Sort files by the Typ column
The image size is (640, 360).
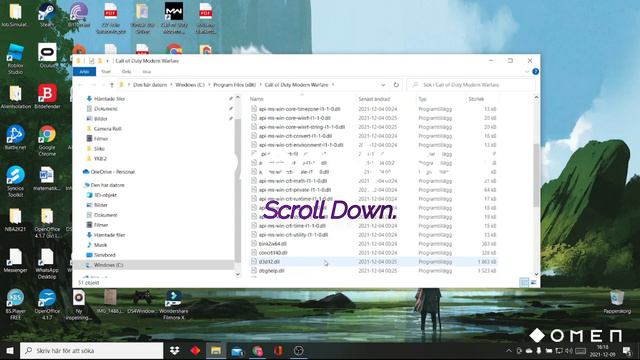click(x=422, y=99)
